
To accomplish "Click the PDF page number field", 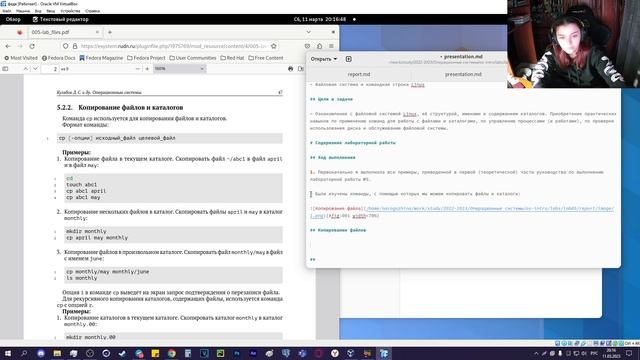I will pyautogui.click(x=51, y=69).
